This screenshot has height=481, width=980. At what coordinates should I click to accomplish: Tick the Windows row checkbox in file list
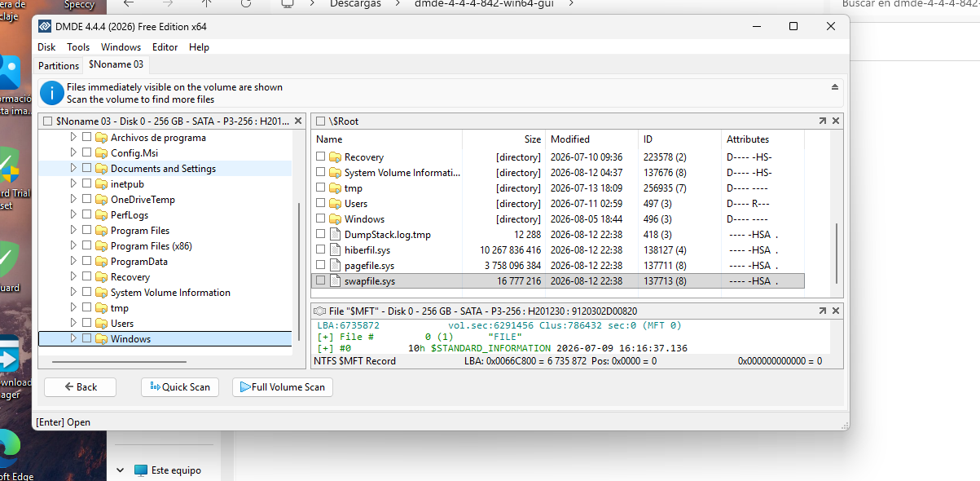pyautogui.click(x=321, y=219)
